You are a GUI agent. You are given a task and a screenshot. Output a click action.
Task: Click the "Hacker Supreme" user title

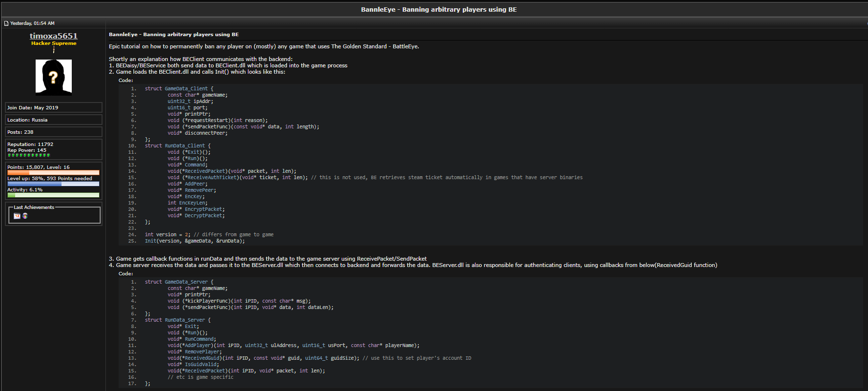54,43
